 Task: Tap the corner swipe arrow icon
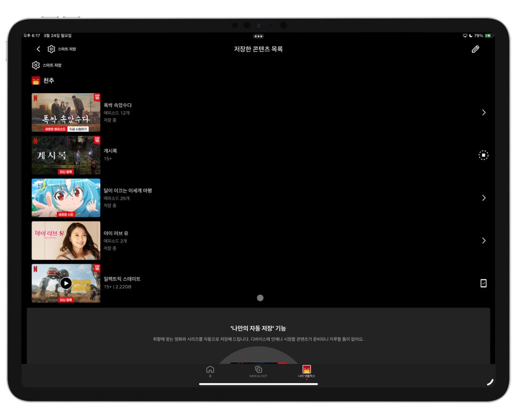pyautogui.click(x=490, y=382)
